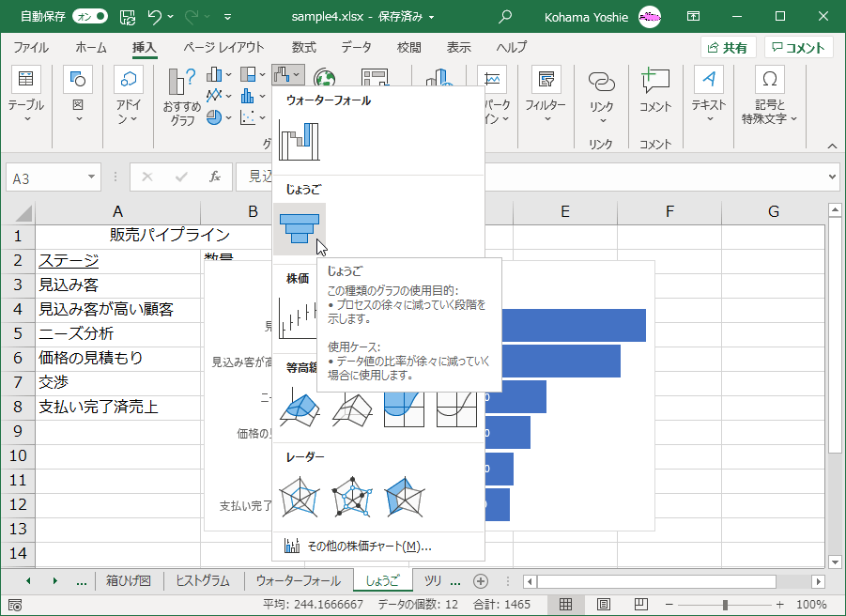Pick the stock price chart icon
The image size is (846, 616).
pos(298,318)
